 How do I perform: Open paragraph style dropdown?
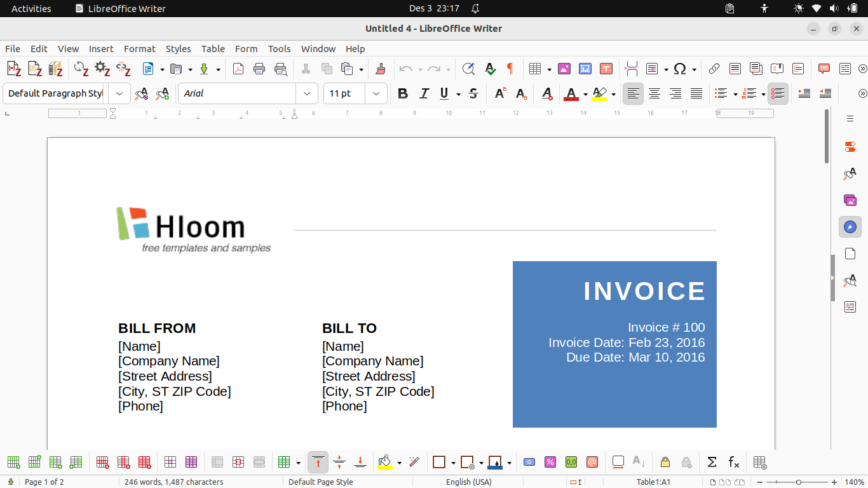(x=119, y=93)
